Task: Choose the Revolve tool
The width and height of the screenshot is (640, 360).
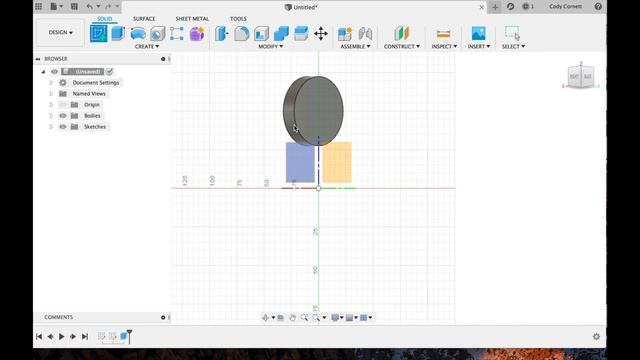Action: point(138,34)
